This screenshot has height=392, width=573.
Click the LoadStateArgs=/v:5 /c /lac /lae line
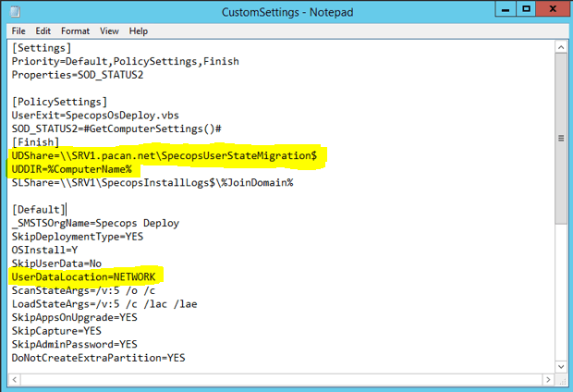click(104, 304)
